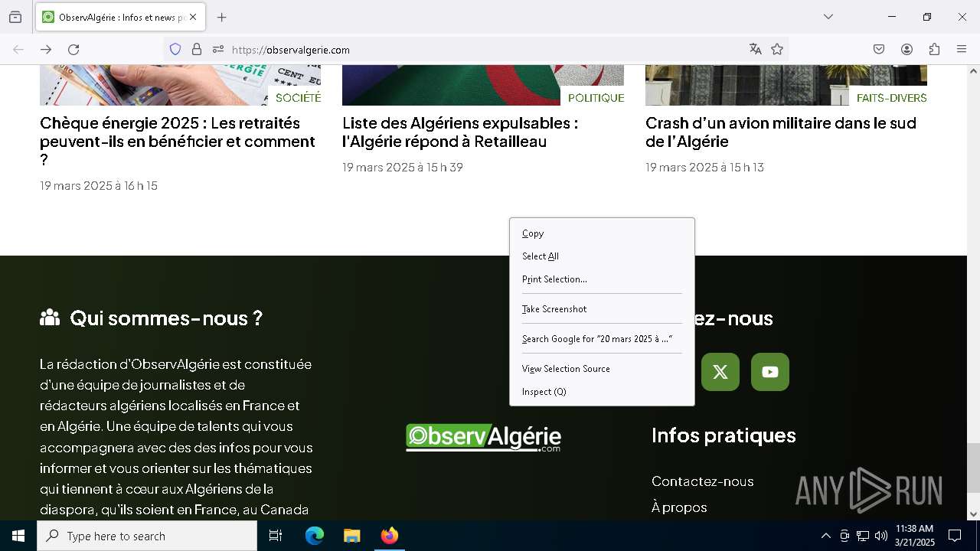Bookmark this page with star
This screenshot has height=551, width=980.
pos(777,49)
